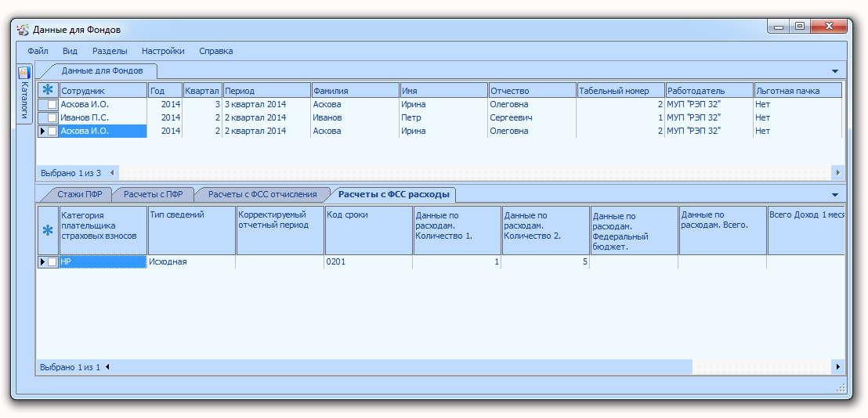The height and width of the screenshot is (418, 868).
Task: Click the Данные по расходам. Федеральный бюджет. header
Action: 635,231
